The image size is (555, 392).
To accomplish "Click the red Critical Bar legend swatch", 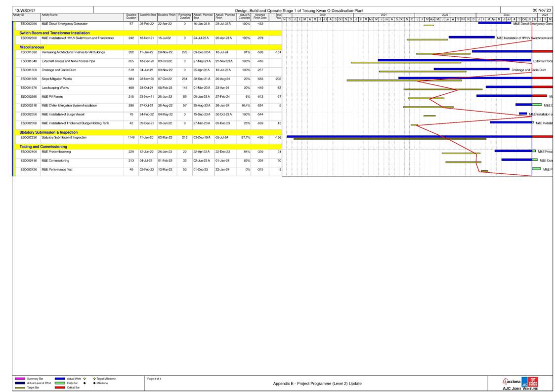I will tap(59, 388).
